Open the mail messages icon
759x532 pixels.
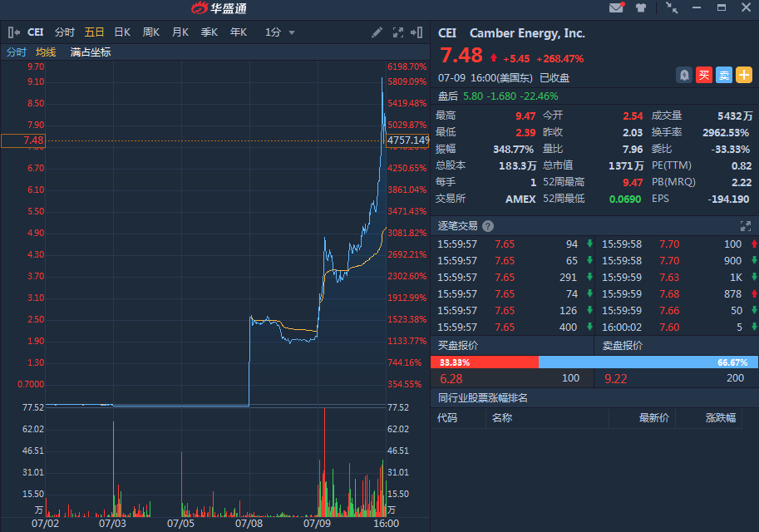616,7
